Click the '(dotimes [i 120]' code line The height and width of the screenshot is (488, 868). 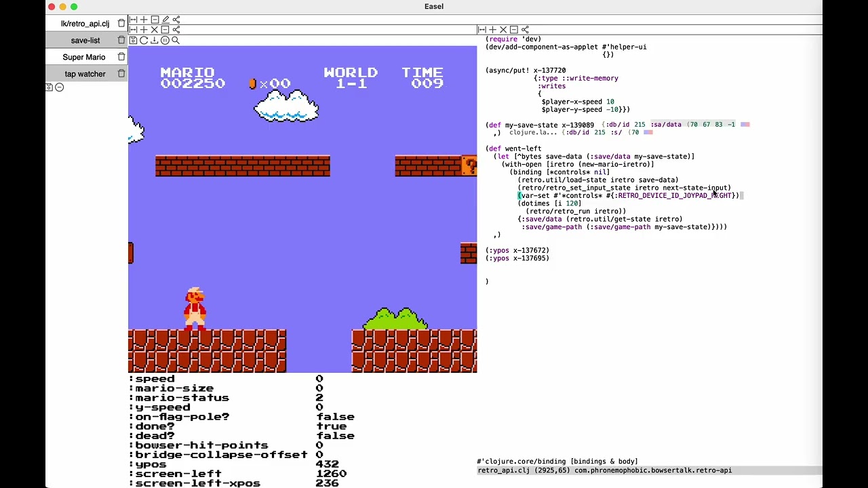(549, 203)
